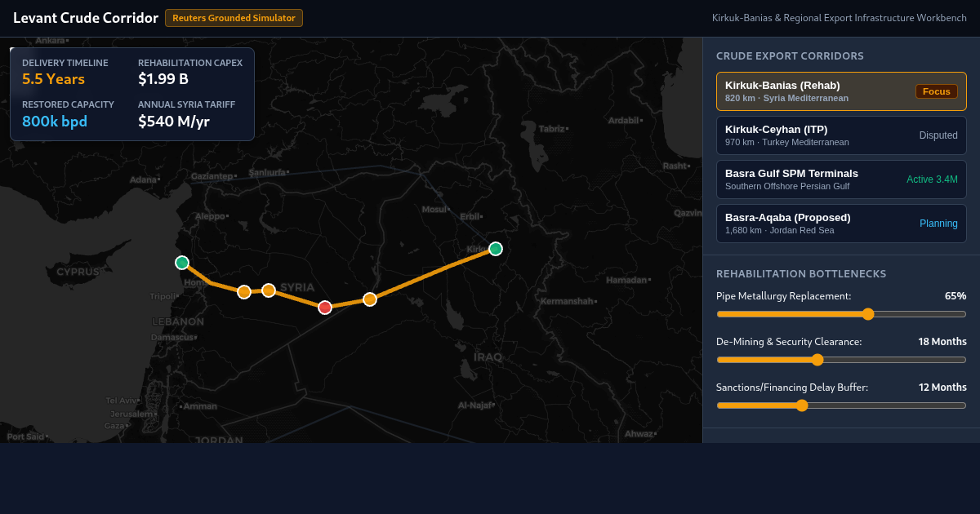The height and width of the screenshot is (514, 980).
Task: Click the green Kirkuk endpoint marker
Action: point(496,249)
